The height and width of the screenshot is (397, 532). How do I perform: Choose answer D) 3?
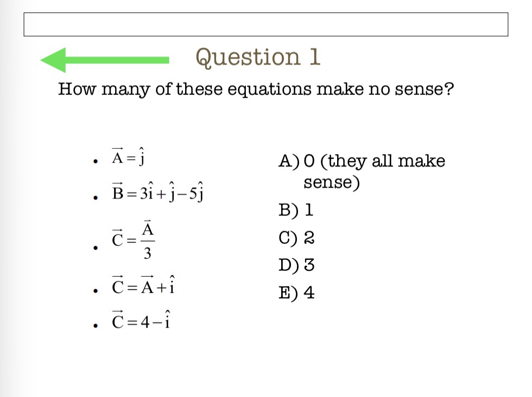tap(296, 265)
